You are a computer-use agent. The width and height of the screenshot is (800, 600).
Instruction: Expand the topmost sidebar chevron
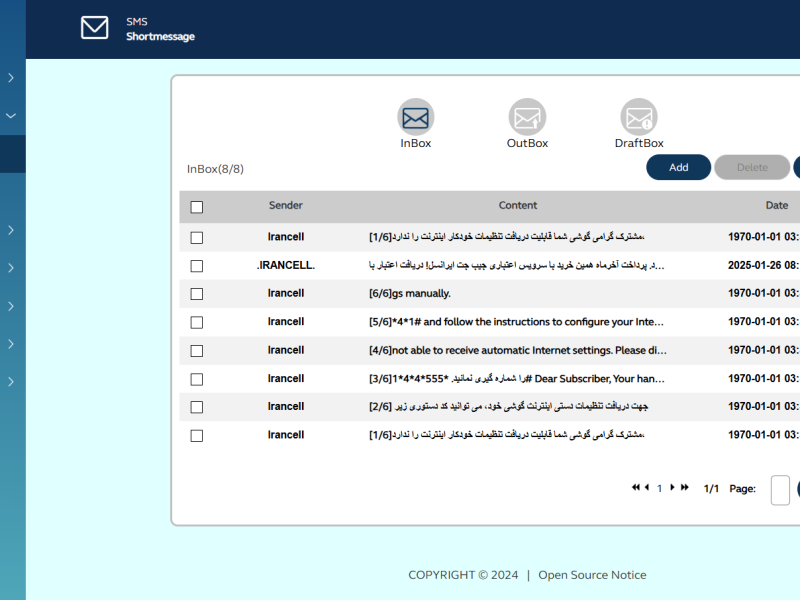(x=11, y=78)
